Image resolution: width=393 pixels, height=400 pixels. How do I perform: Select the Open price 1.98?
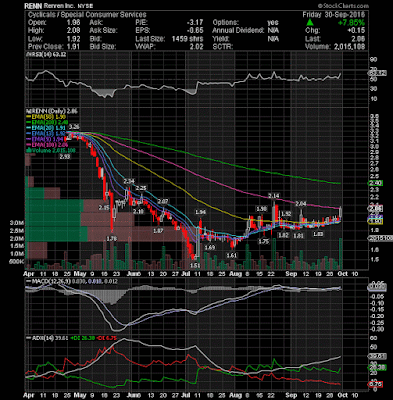coord(73,23)
